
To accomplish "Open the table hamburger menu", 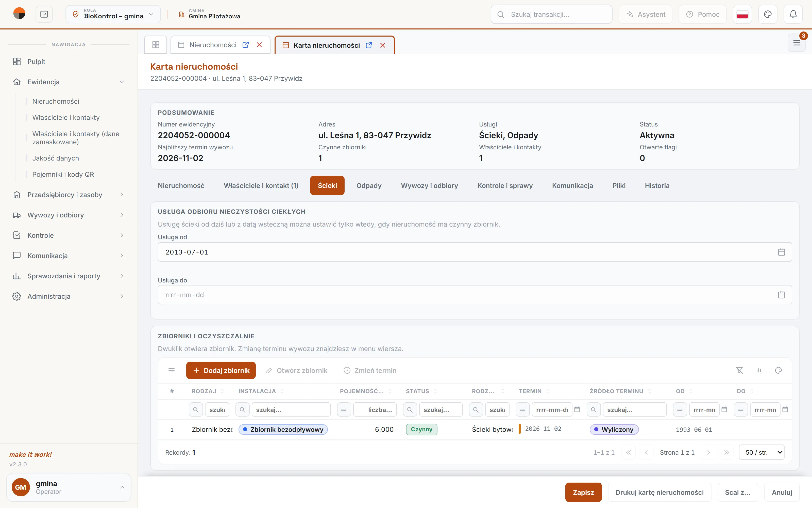I will 172,370.
